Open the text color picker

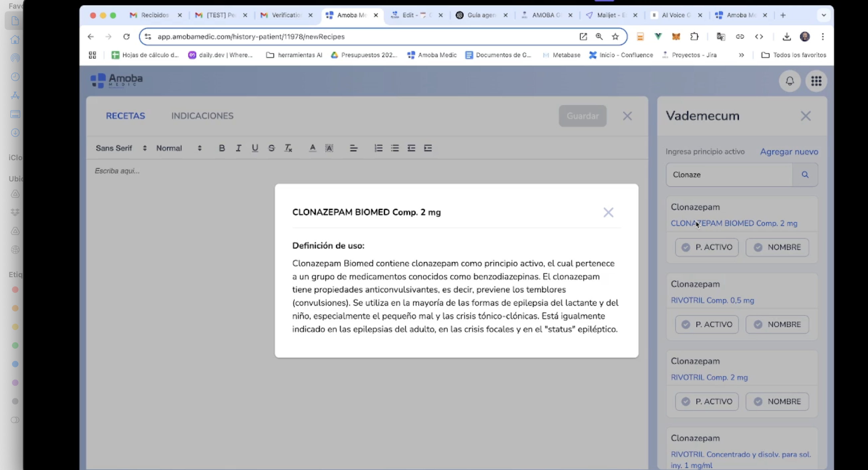[x=312, y=148]
